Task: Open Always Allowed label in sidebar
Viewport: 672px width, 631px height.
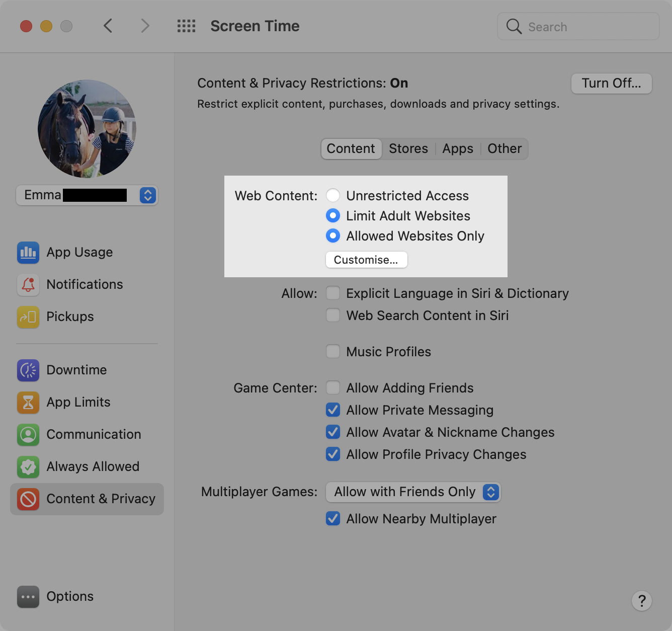Action: 93,466
